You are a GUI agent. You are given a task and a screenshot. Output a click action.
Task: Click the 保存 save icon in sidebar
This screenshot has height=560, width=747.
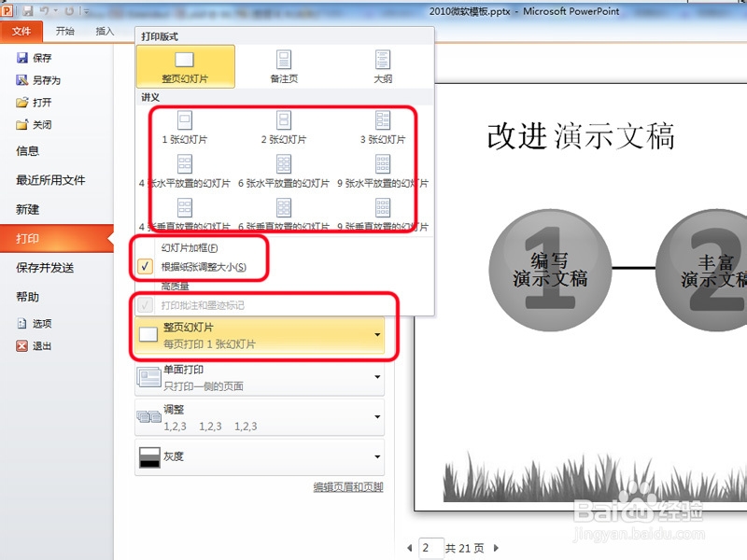[x=21, y=58]
